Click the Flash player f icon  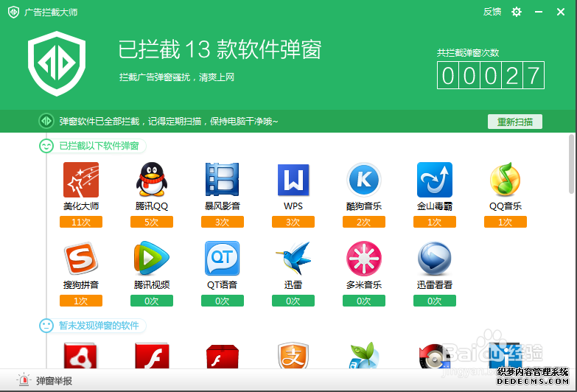point(152,355)
